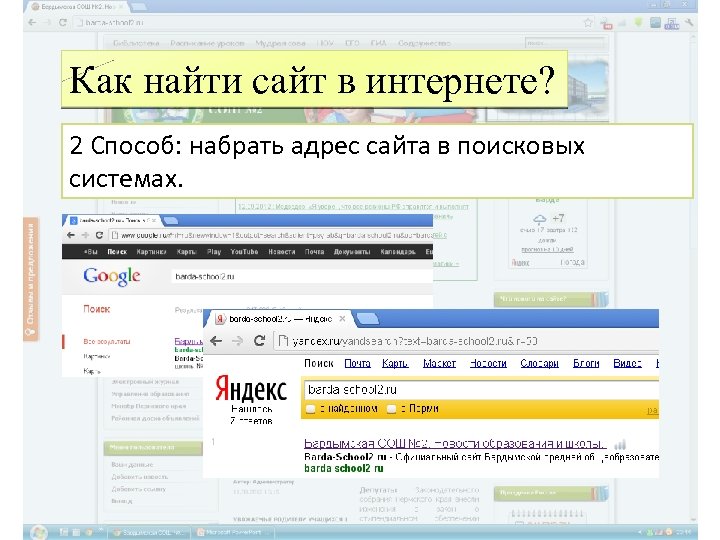Click Google search box with barda-school2.ru
Image resolution: width=720 pixels, height=540 pixels.
tap(301, 276)
